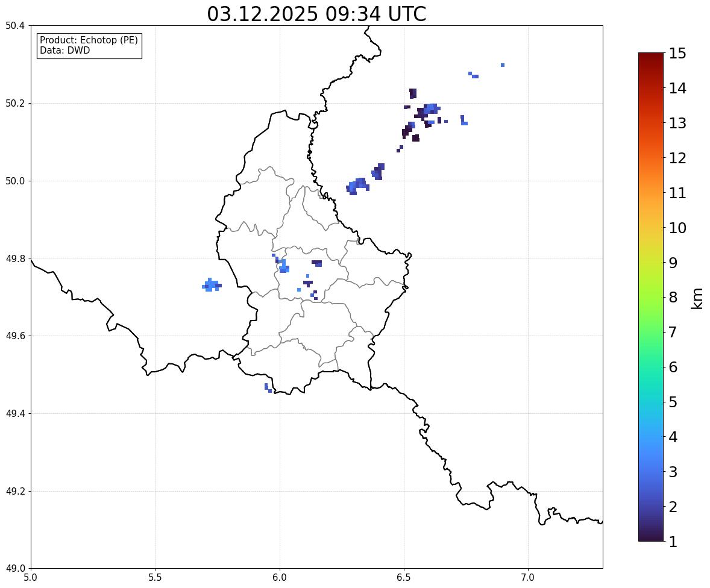Click the km label beside the colorbar
The width and height of the screenshot is (710, 588).
point(697,298)
